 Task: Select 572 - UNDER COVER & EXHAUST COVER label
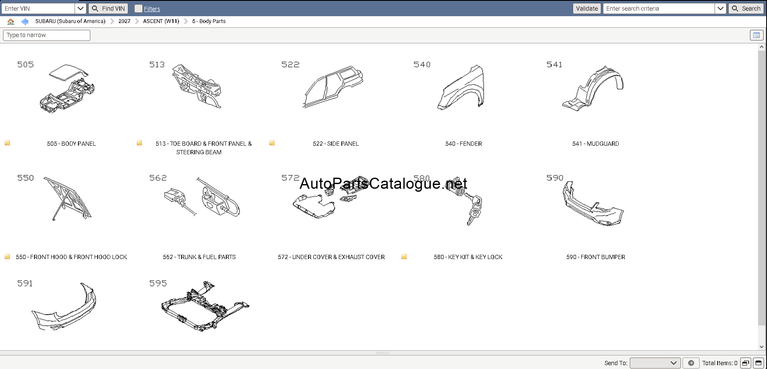pyautogui.click(x=331, y=257)
